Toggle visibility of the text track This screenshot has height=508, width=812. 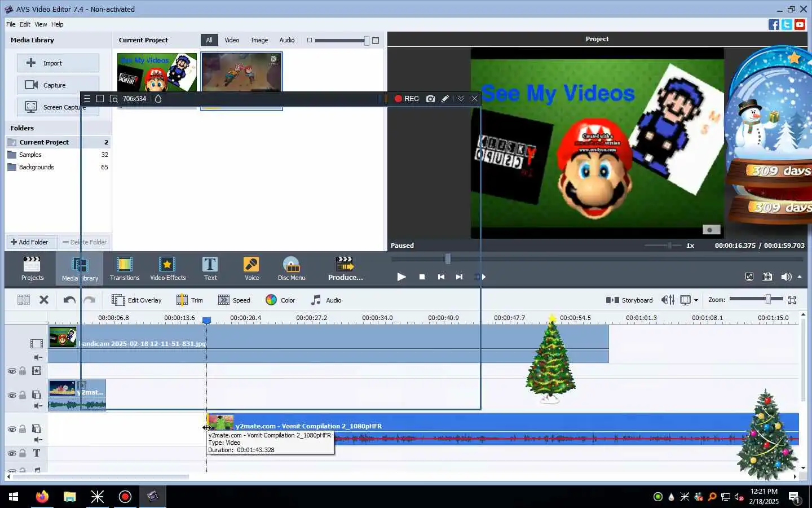pos(12,453)
